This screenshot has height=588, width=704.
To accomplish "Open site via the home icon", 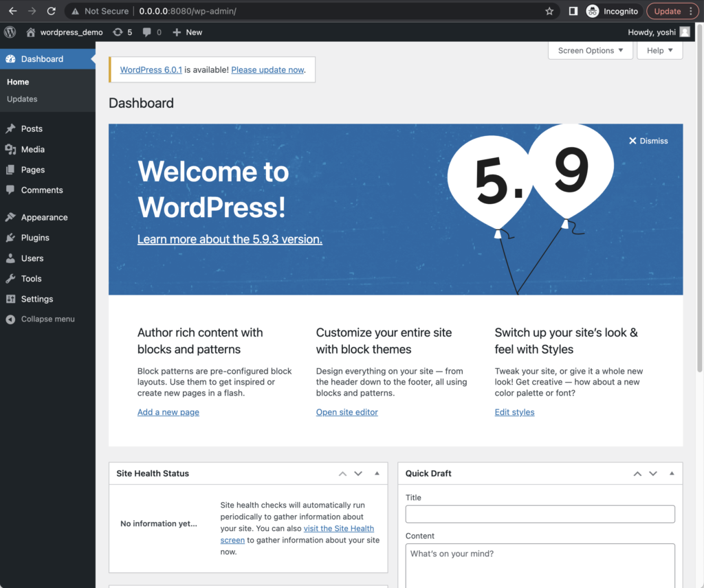I will (30, 32).
